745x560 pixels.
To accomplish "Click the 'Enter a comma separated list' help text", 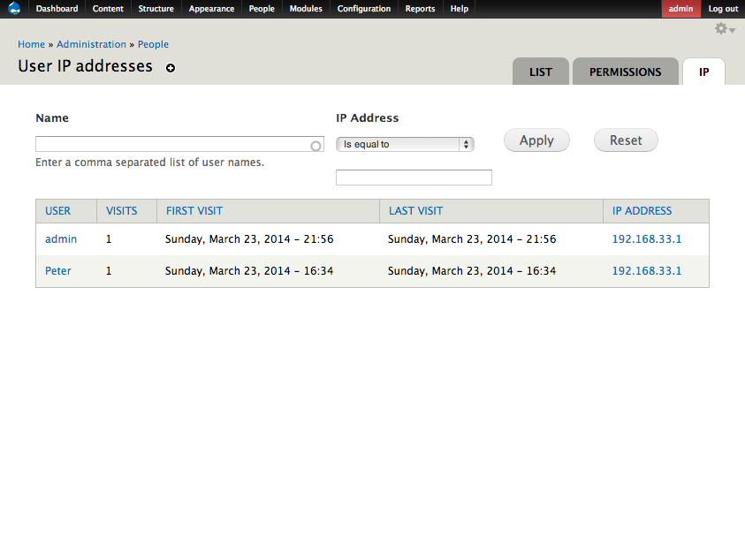I will tap(149, 163).
